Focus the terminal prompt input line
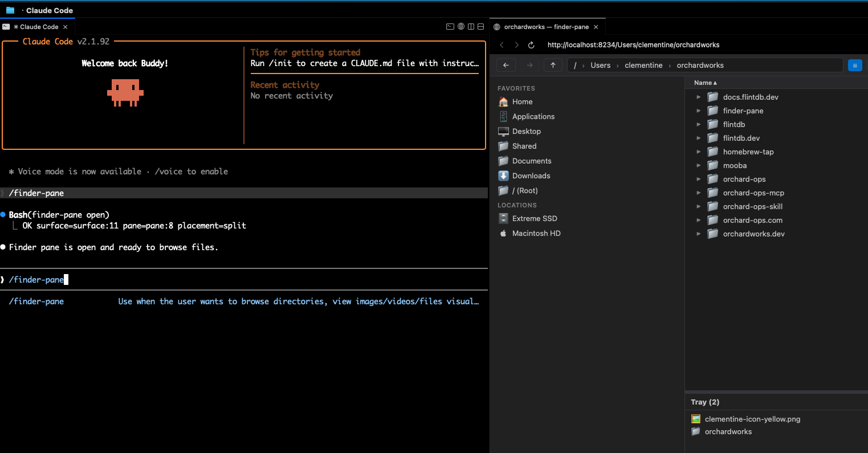The image size is (868, 453). (244, 279)
